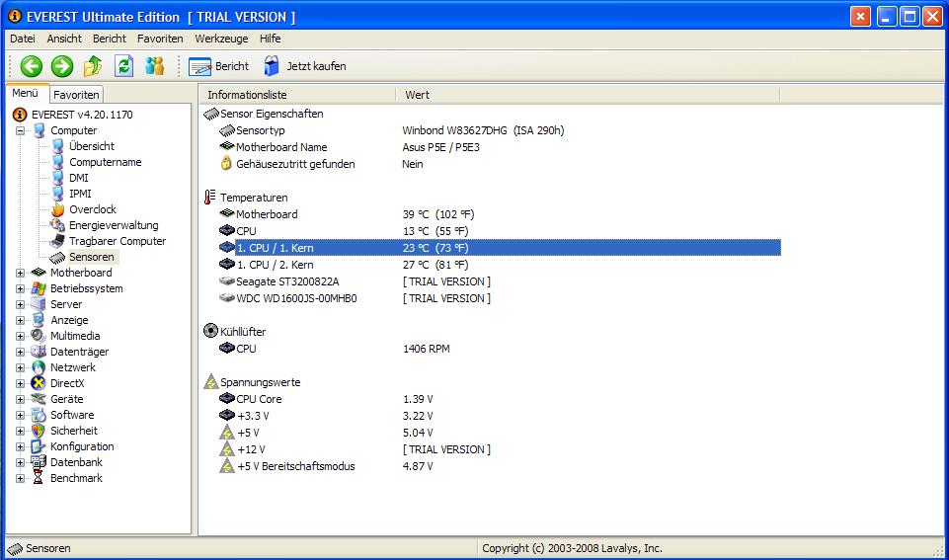The width and height of the screenshot is (949, 560).
Task: Expand the Motherboard tree node
Action: click(21, 273)
